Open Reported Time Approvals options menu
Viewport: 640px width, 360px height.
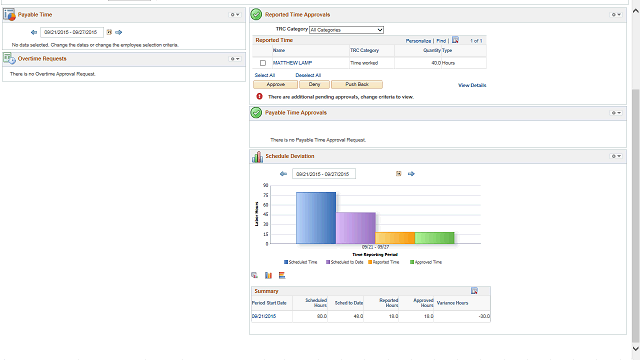pos(616,15)
